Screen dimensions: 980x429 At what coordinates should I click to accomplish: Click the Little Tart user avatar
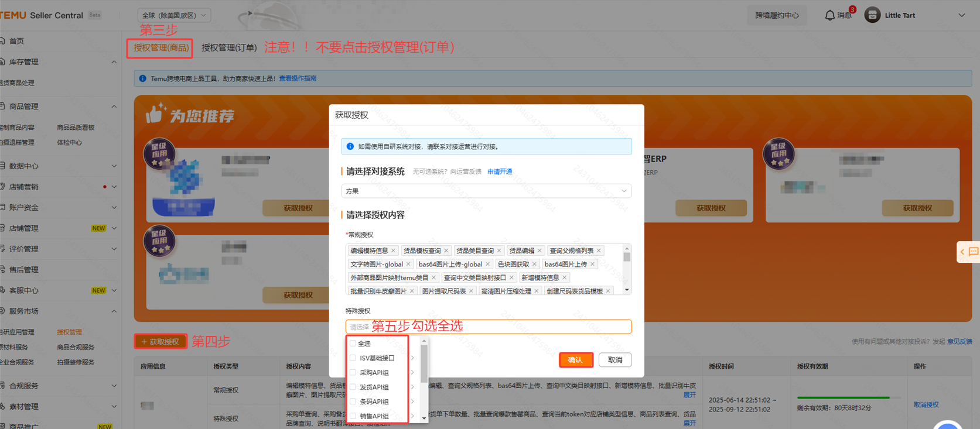tap(872, 15)
